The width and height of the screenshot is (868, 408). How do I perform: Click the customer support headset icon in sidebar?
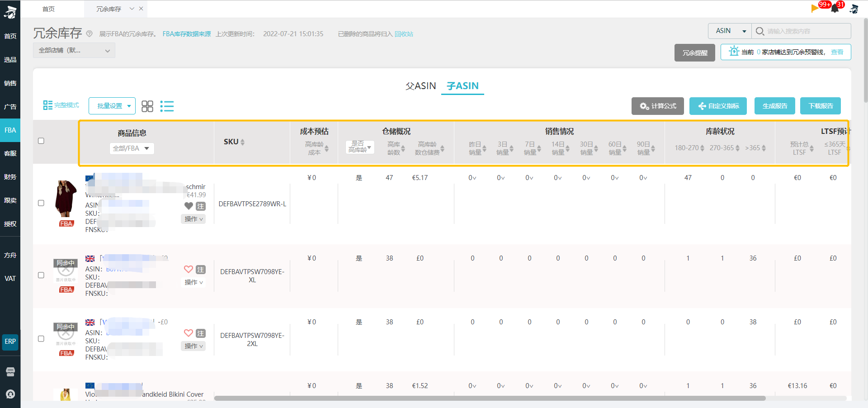tap(10, 394)
